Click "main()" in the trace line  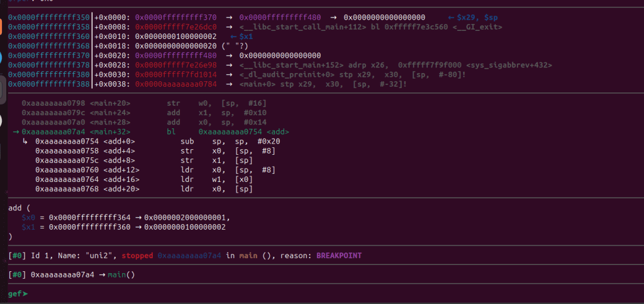click(121, 274)
